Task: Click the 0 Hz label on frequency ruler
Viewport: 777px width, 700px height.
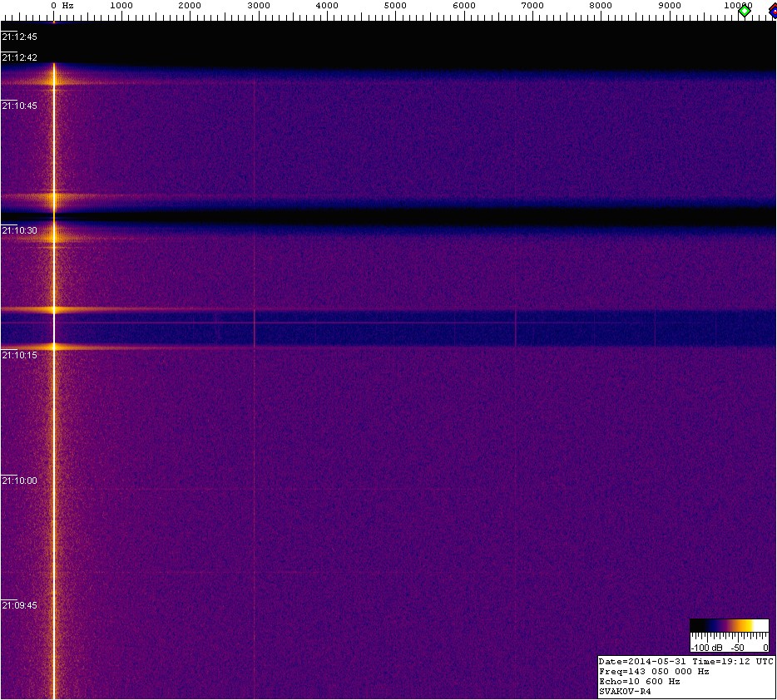Action: click(62, 6)
